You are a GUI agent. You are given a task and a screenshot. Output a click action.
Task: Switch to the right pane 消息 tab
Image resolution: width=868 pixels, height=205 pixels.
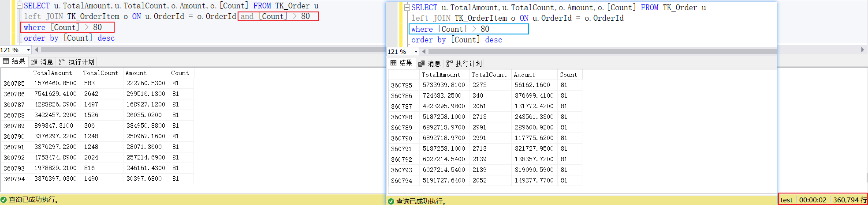pyautogui.click(x=430, y=64)
